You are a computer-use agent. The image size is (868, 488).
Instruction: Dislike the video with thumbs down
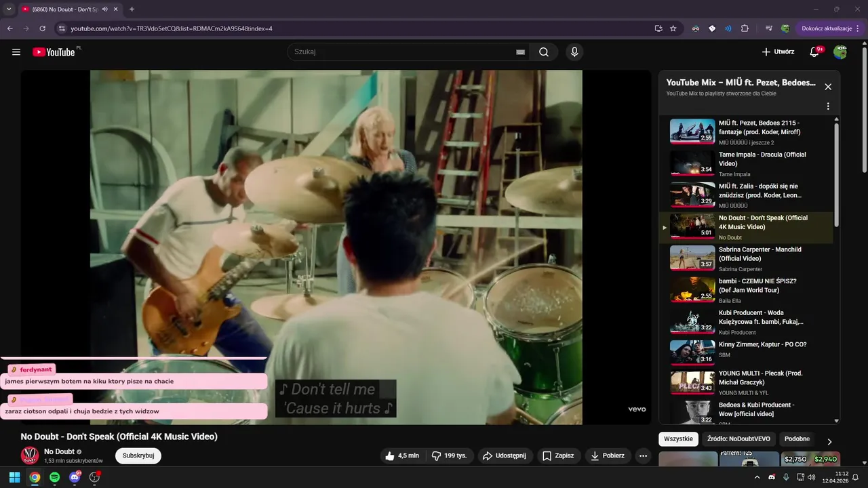tap(450, 455)
